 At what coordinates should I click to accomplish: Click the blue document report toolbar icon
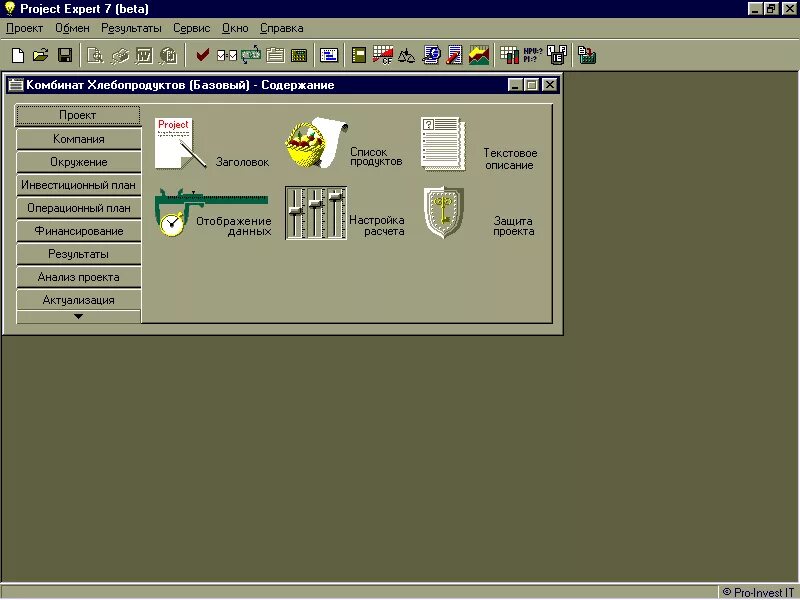point(431,55)
